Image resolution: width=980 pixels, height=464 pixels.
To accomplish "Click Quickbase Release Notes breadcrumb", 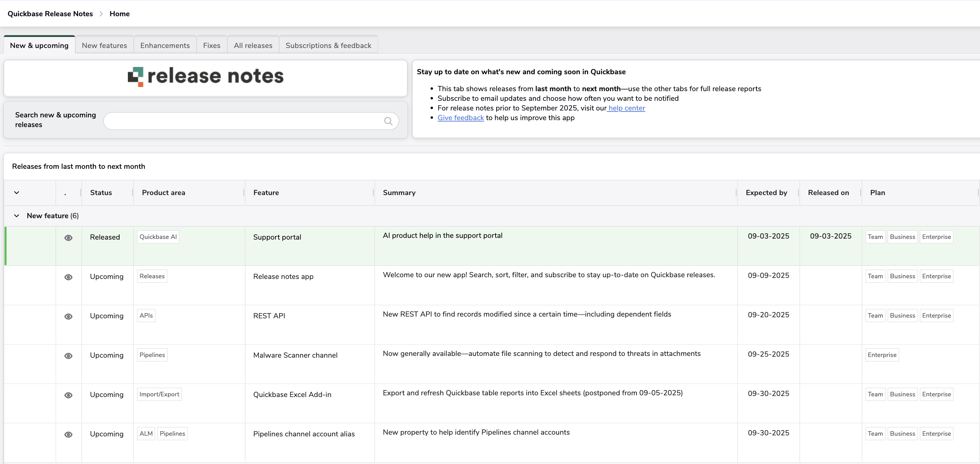I will (50, 14).
